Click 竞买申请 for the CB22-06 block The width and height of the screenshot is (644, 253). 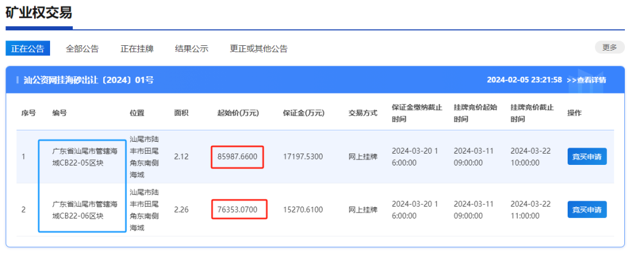click(587, 210)
